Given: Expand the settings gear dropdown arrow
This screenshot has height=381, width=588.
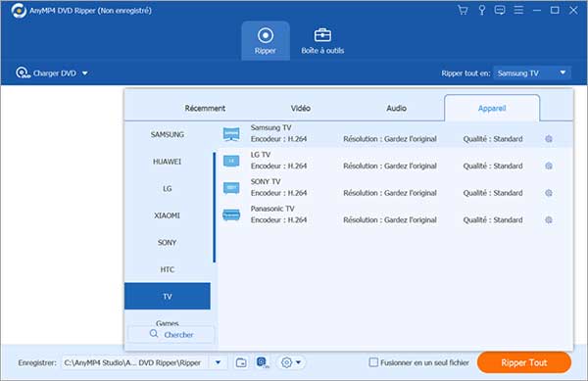Looking at the screenshot, I should click(x=299, y=362).
